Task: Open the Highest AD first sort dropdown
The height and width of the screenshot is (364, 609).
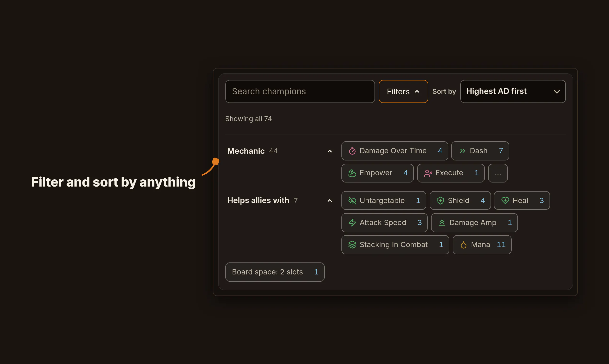Action: [x=513, y=91]
